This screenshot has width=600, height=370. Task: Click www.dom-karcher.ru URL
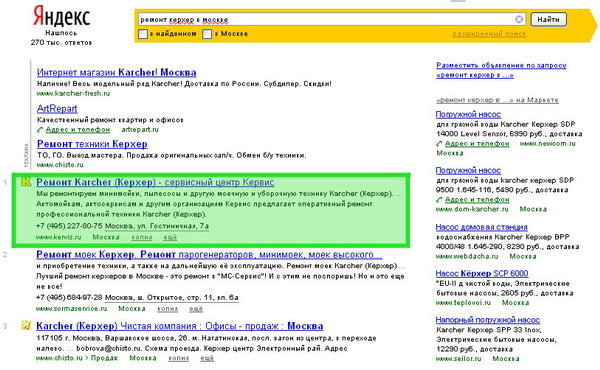472,209
